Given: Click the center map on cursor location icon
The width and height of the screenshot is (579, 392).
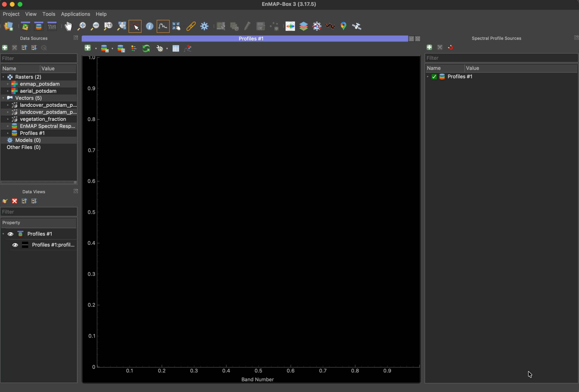Looking at the screenshot, I should click(176, 26).
